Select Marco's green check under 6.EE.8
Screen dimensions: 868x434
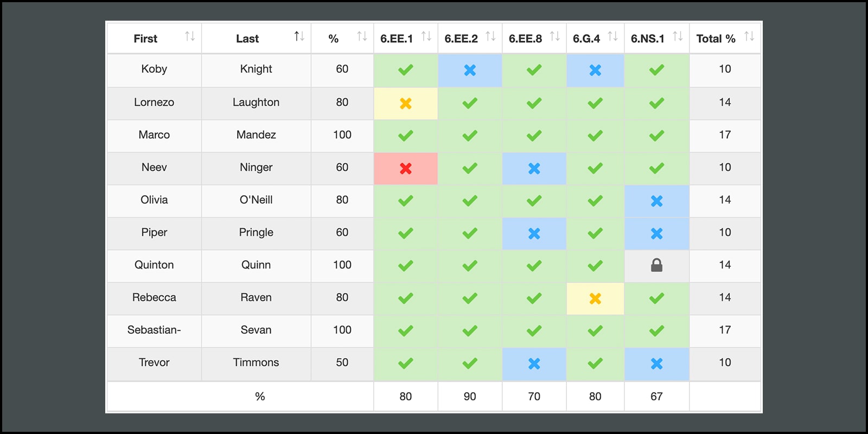click(x=534, y=136)
